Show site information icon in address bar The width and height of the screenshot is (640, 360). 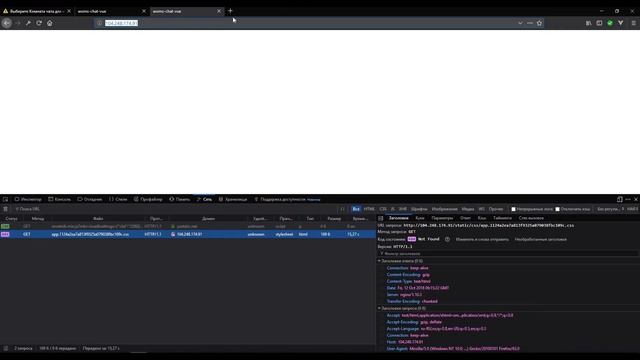click(99, 23)
